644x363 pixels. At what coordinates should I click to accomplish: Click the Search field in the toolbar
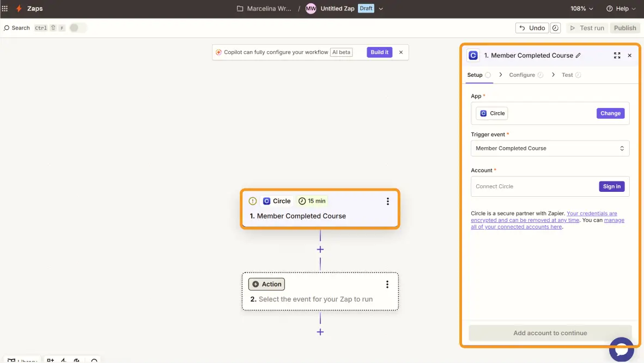17,28
